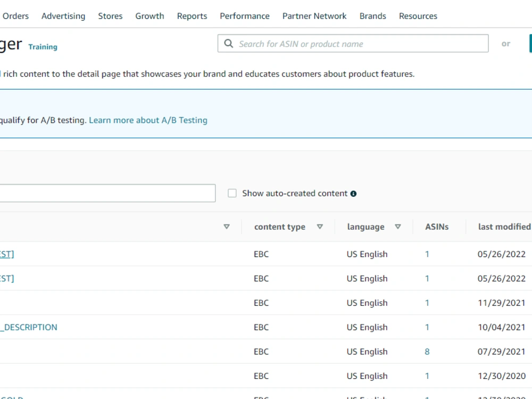Click ASIN count 8 in 07/29/2021 row
The width and height of the screenshot is (532, 399).
[427, 352]
